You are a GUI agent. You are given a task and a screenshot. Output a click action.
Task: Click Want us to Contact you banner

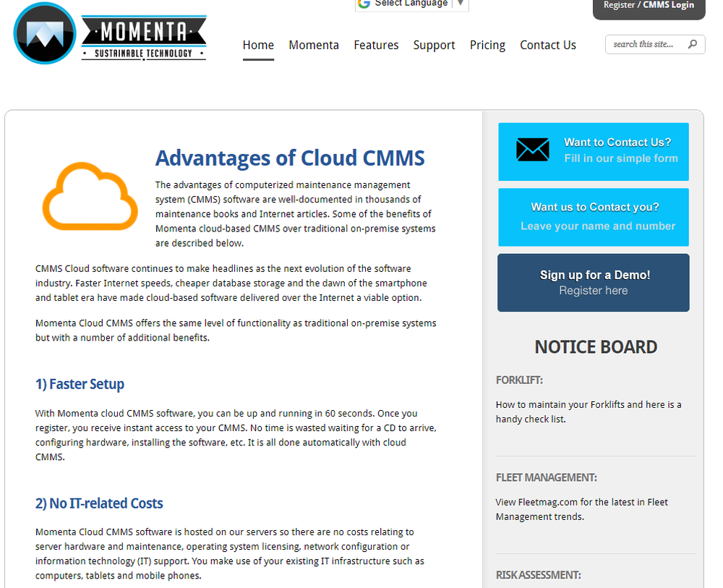[594, 217]
